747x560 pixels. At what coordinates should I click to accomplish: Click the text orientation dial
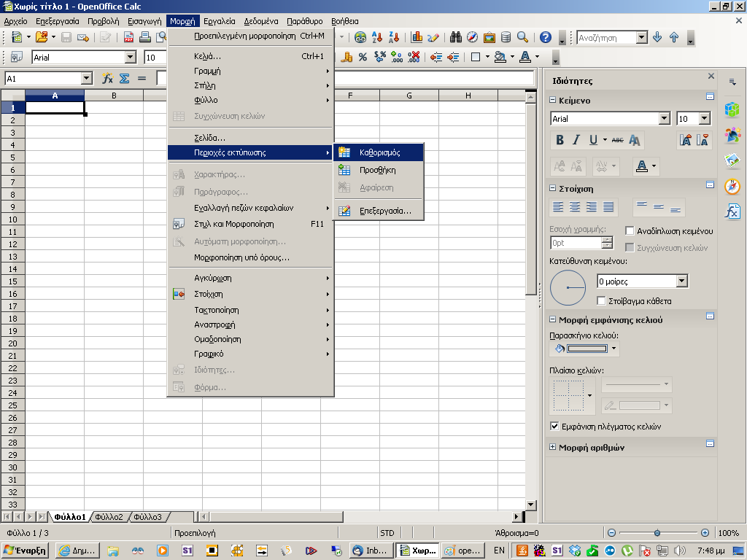pos(568,287)
